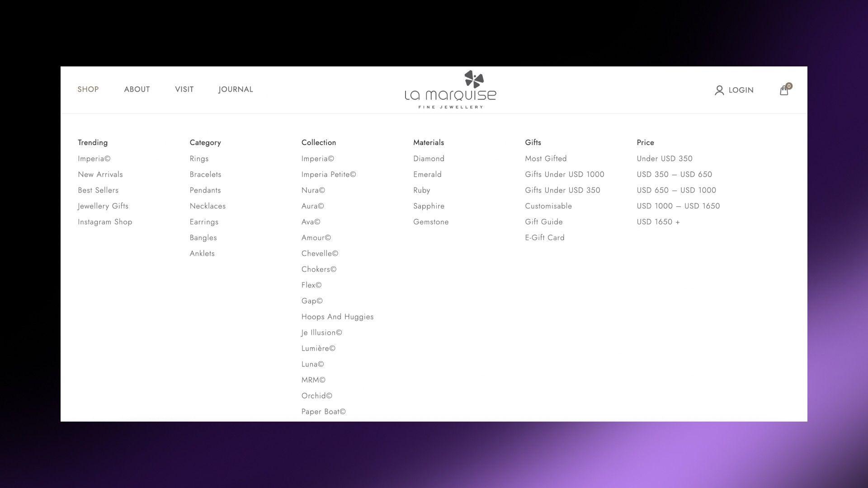View the Lumière© collection

(318, 348)
